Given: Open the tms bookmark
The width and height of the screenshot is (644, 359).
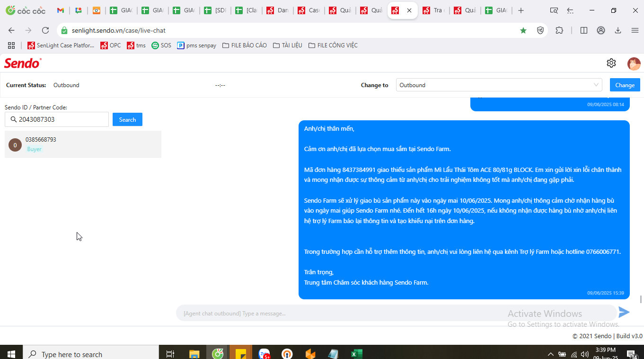Looking at the screenshot, I should point(136,45).
